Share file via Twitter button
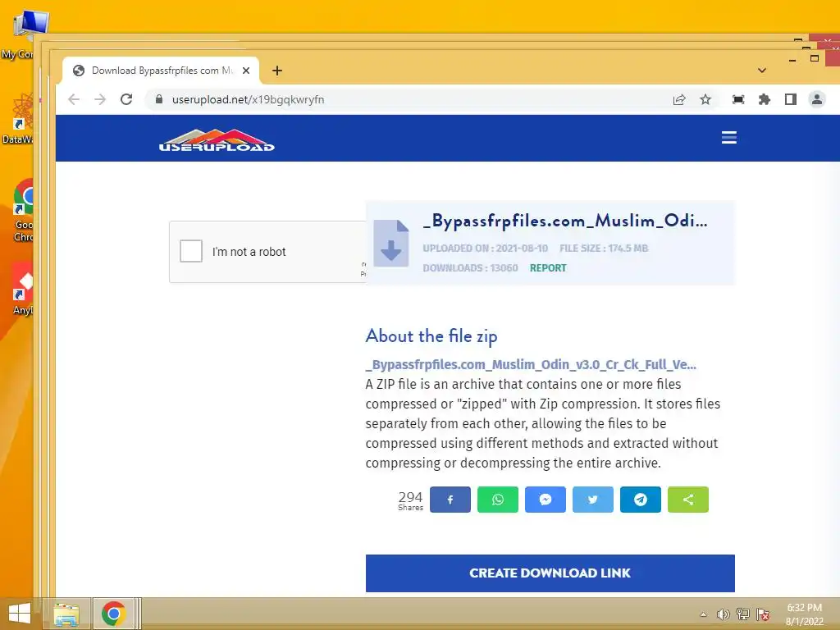840x630 pixels. [x=593, y=500]
